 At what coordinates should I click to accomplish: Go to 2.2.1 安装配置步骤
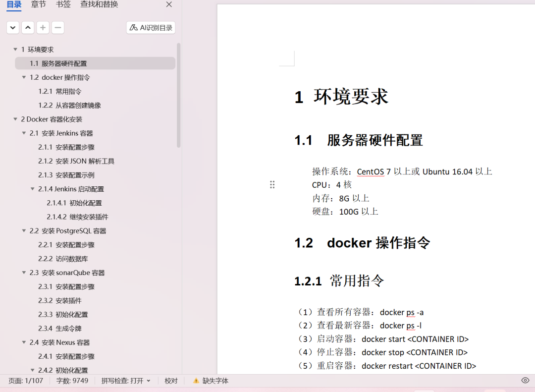[x=66, y=245]
